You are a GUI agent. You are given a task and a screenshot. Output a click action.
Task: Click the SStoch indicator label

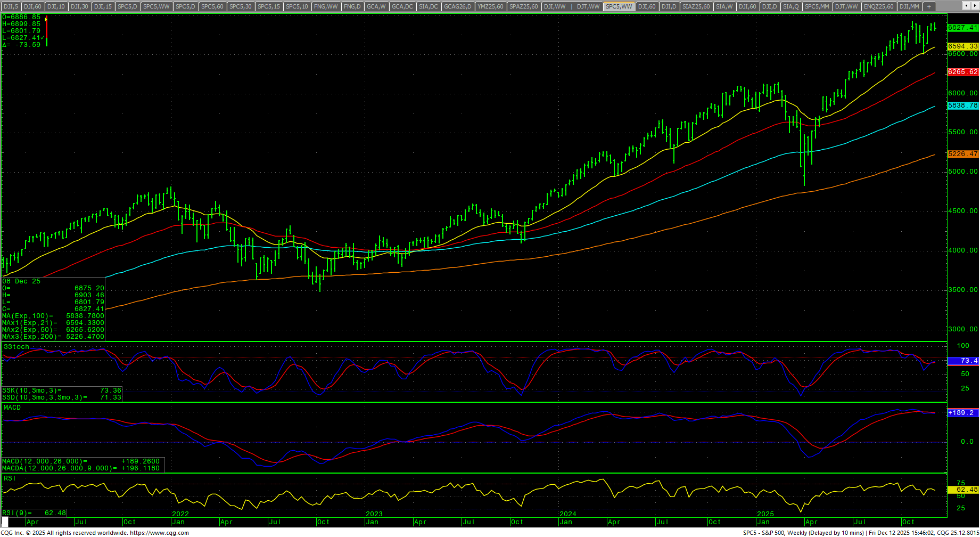point(17,347)
